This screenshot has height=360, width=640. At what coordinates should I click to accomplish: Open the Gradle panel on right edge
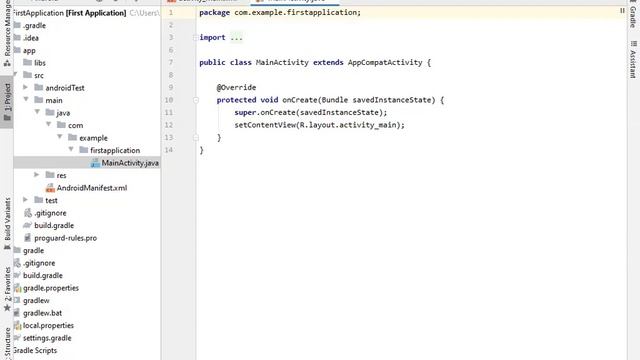(x=633, y=14)
